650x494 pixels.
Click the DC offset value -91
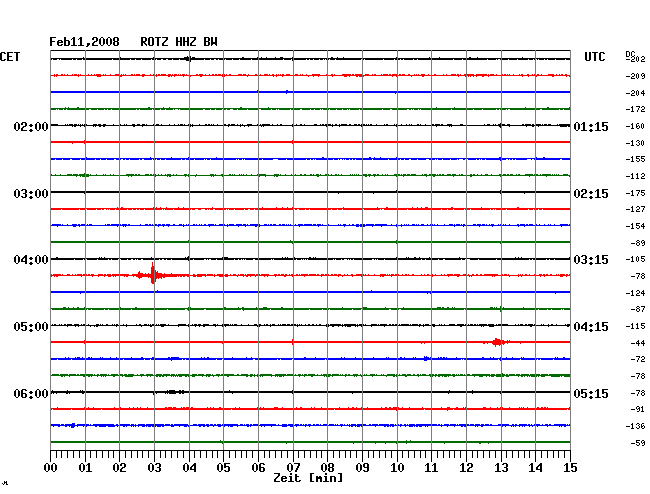(x=638, y=409)
